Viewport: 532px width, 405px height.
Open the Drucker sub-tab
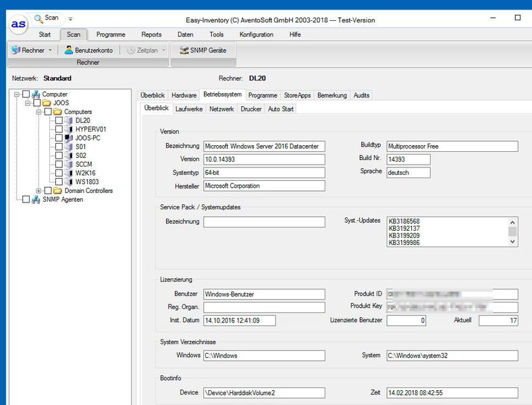pyautogui.click(x=251, y=109)
